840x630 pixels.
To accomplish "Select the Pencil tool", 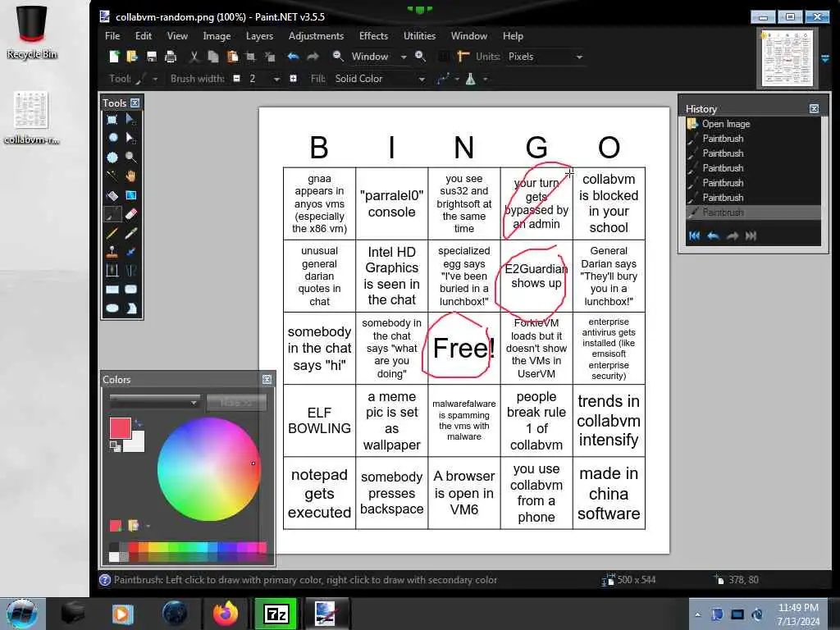I will click(x=112, y=234).
